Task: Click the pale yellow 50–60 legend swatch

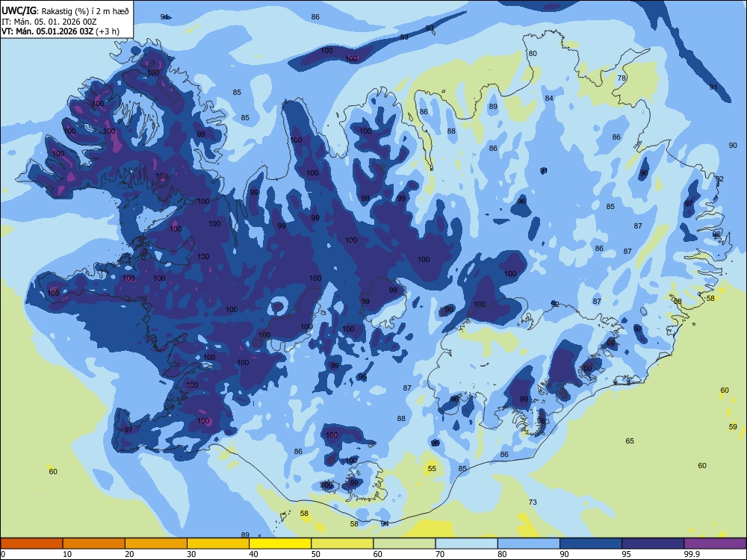Action: pos(342,544)
